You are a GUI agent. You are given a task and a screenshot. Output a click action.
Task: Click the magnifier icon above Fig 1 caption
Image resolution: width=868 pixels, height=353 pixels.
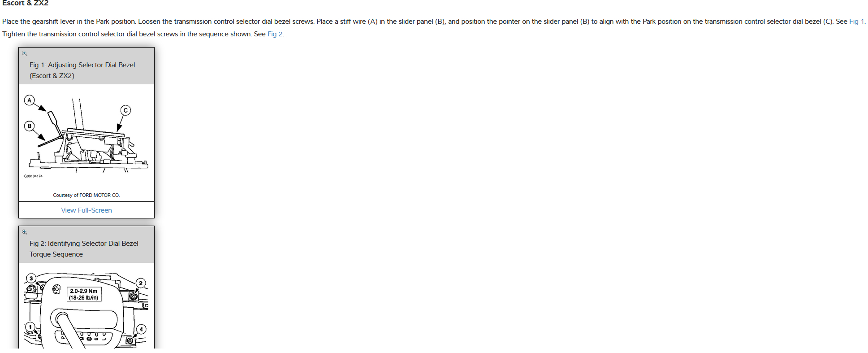tap(25, 53)
